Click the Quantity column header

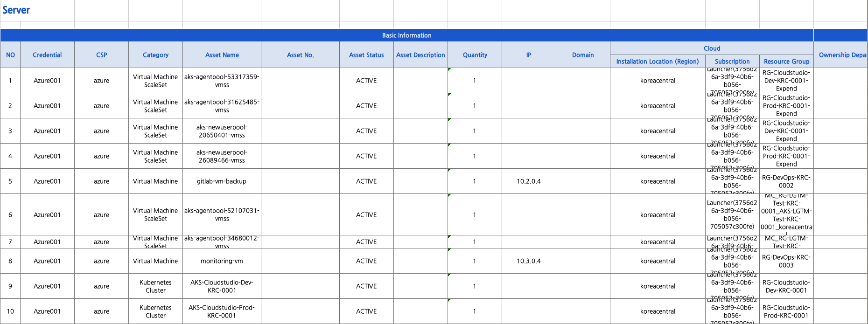[475, 55]
